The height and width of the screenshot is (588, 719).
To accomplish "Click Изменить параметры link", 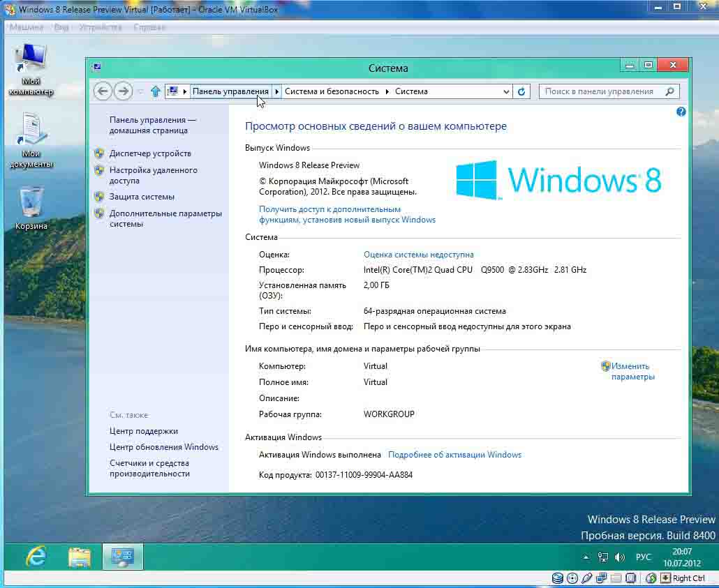I will (x=633, y=371).
